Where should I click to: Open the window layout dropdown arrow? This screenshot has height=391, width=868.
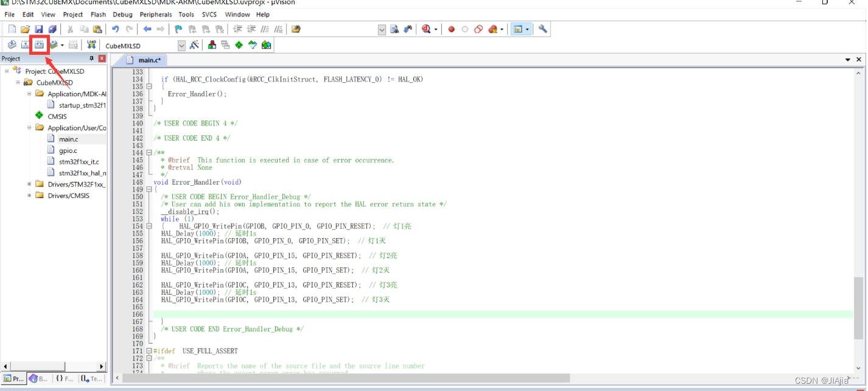527,29
